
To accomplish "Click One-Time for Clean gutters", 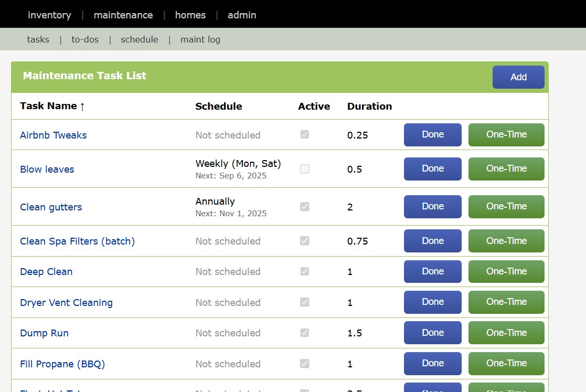I will (506, 206).
